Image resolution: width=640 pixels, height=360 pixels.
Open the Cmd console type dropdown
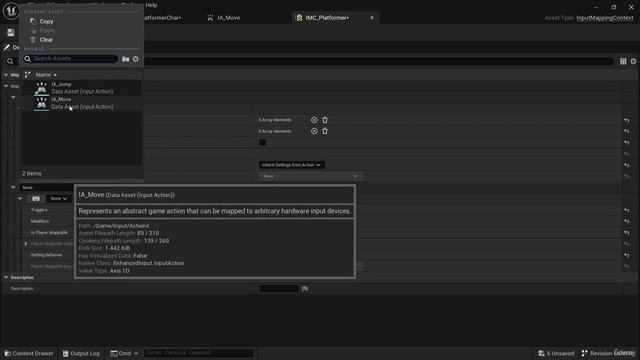pos(124,353)
